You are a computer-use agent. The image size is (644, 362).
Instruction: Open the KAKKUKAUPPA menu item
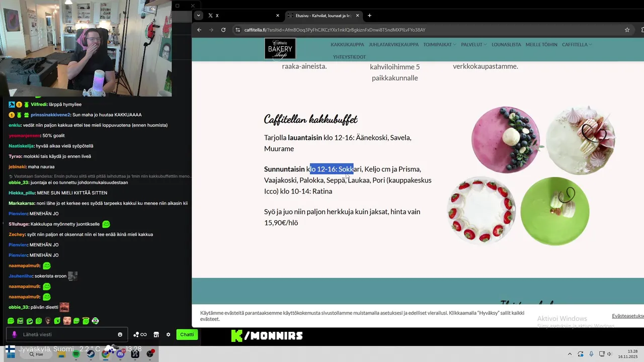coord(347,45)
